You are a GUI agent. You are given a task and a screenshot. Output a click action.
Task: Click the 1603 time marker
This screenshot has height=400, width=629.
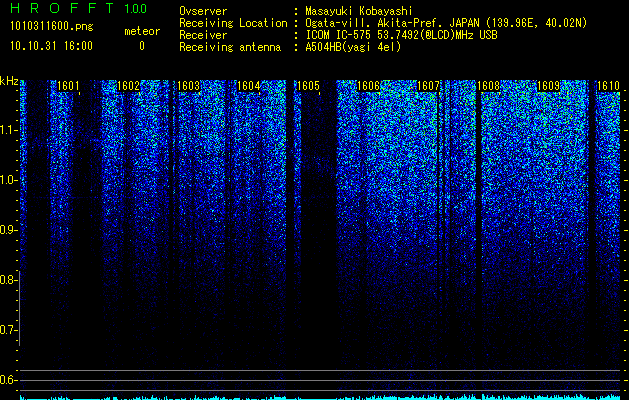click(x=189, y=86)
